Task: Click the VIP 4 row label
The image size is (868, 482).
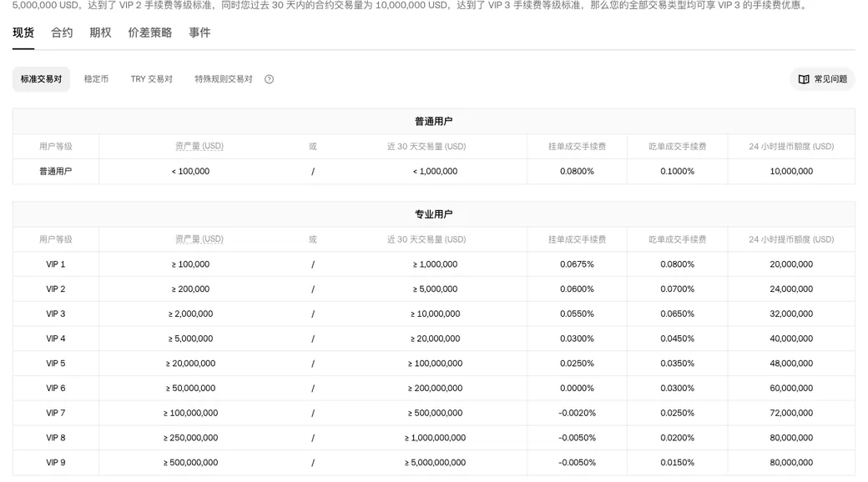Action: click(x=55, y=339)
